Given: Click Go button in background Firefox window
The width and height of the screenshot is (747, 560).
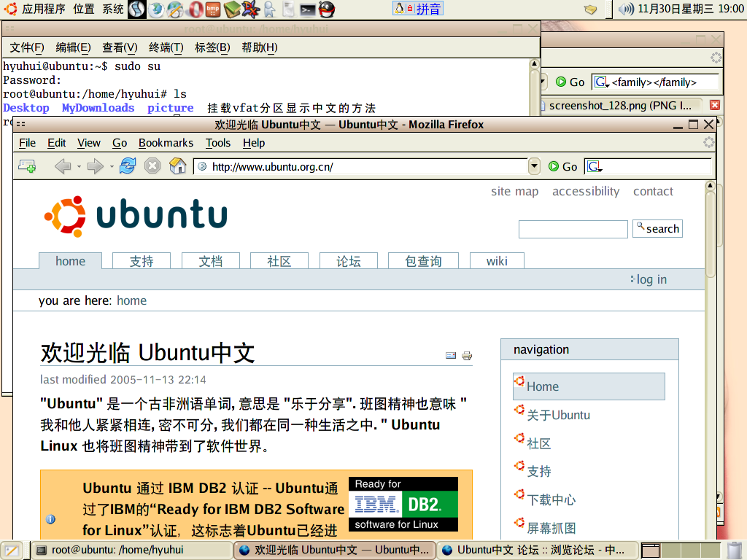Looking at the screenshot, I should pos(570,82).
